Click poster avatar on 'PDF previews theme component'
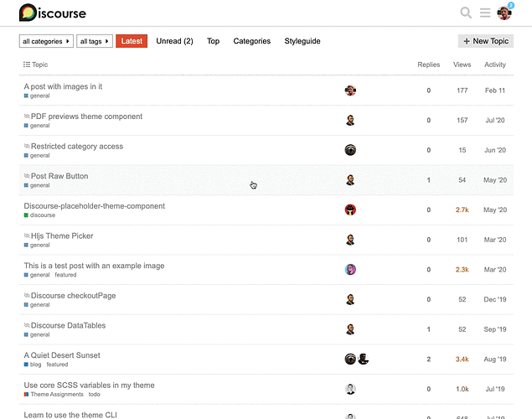This screenshot has width=532, height=419. (x=350, y=120)
